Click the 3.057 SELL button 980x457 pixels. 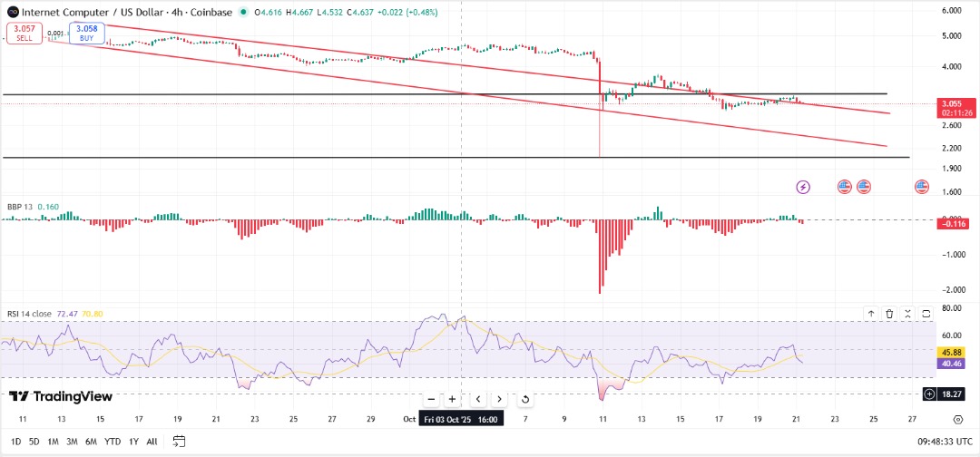(25, 33)
